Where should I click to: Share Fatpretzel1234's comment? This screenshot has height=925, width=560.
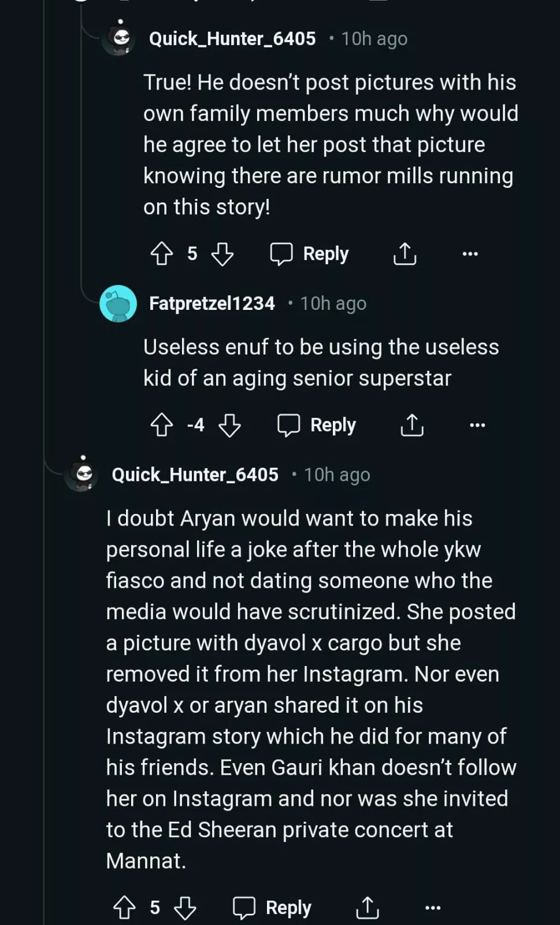(x=411, y=425)
